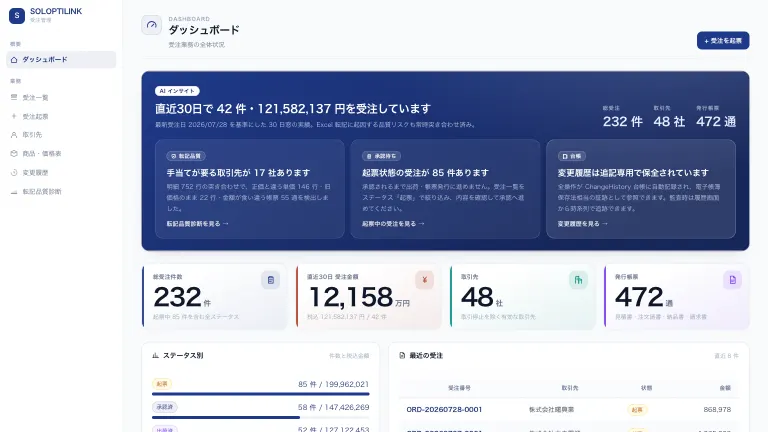The width and height of the screenshot is (768, 432).
Task: Click the AI インサイト badge
Action: coord(177,91)
